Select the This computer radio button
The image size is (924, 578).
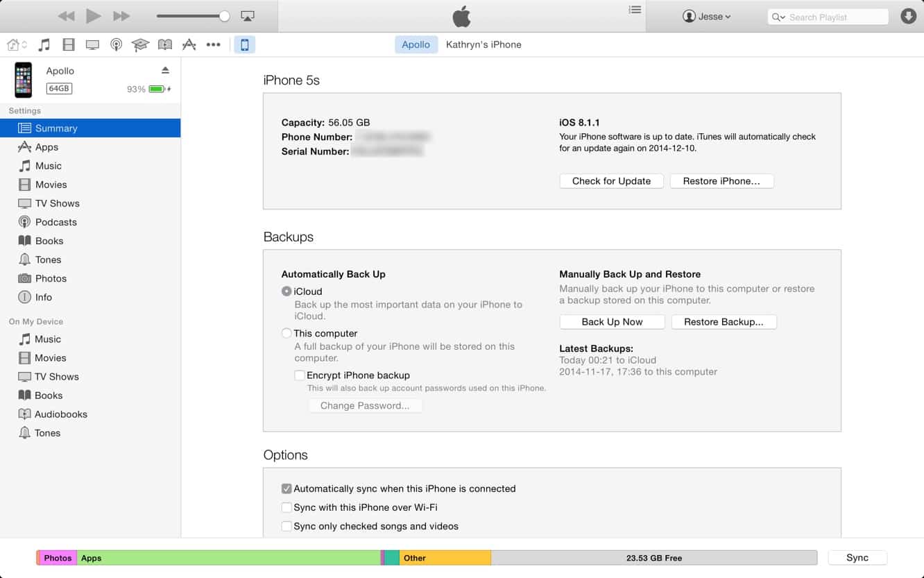pos(286,333)
